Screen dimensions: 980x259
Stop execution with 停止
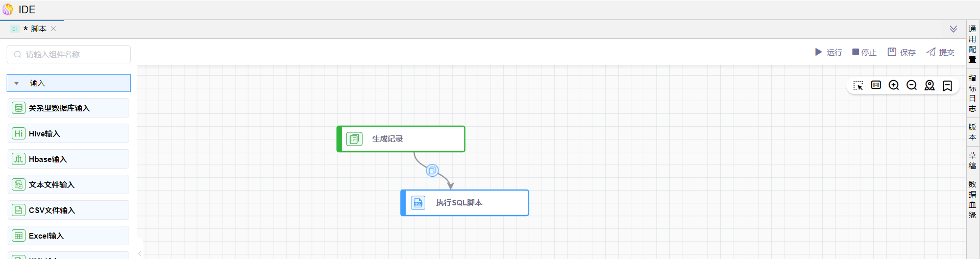tap(864, 52)
